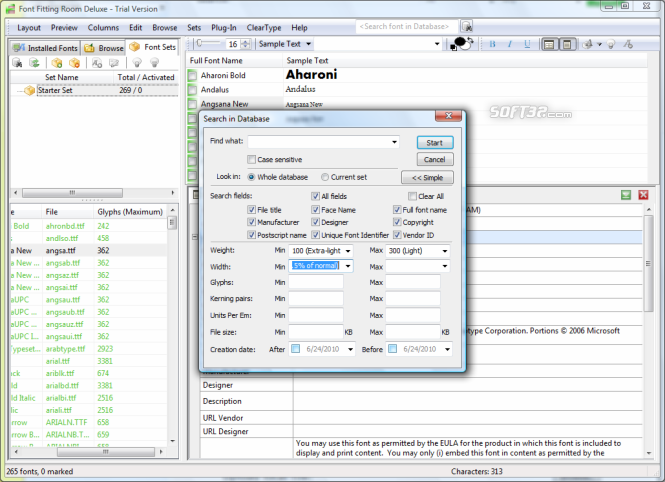
Task: Open the Width Max dropdown
Action: (x=445, y=266)
